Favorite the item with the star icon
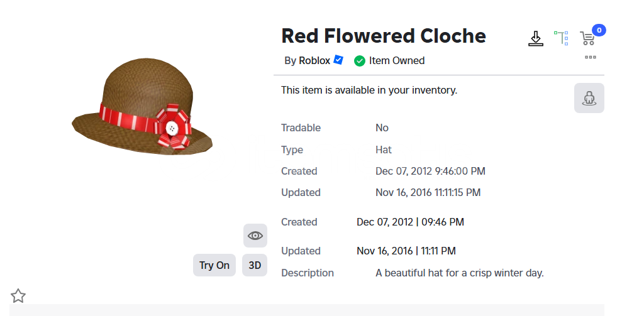 tap(18, 295)
